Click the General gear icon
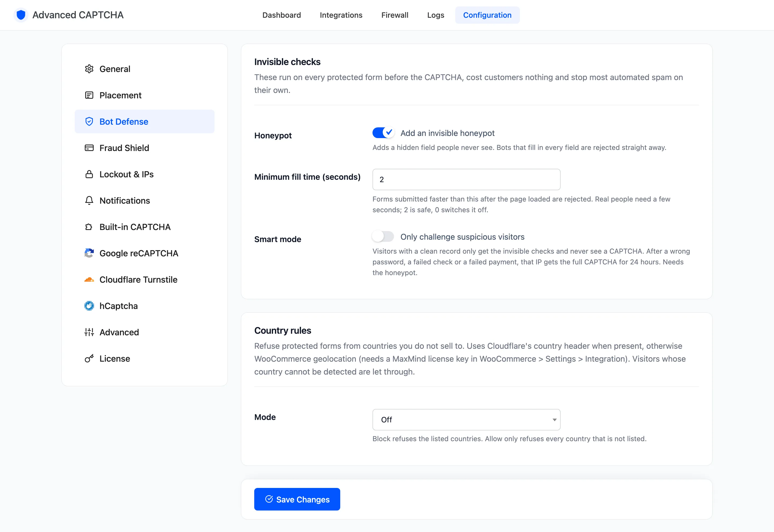Viewport: 774px width, 532px height. pyautogui.click(x=89, y=69)
